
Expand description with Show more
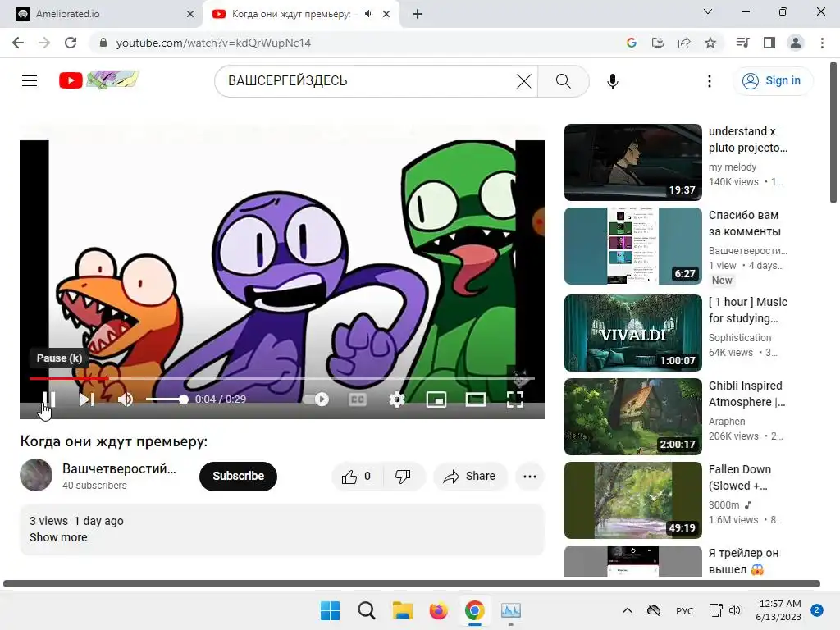(x=58, y=537)
